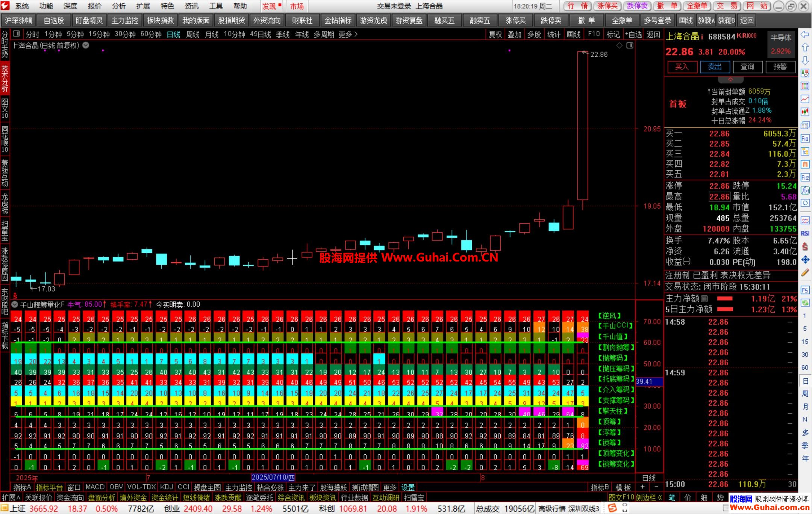Open the 工具 menu
Viewport: 812px width, 514px height.
click(216, 6)
